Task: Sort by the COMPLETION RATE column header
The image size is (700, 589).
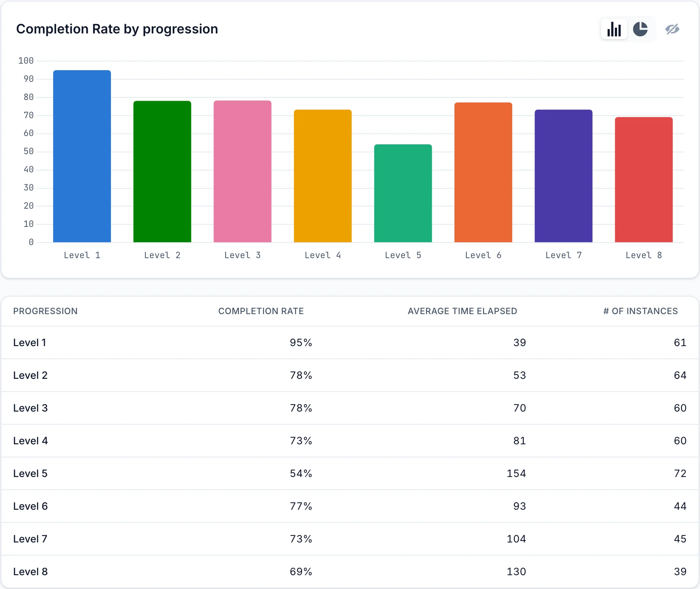Action: (261, 311)
